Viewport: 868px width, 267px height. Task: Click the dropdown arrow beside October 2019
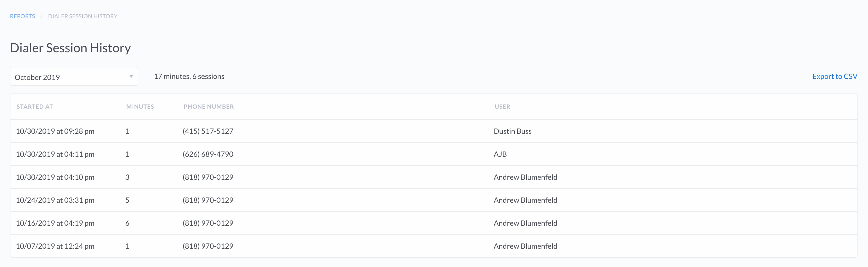[x=131, y=77]
